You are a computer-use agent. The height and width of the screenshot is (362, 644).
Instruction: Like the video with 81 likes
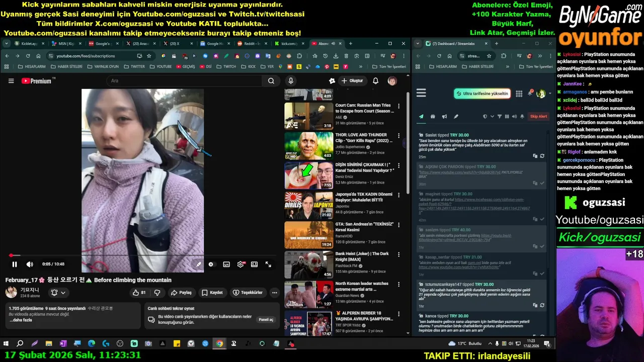(139, 293)
